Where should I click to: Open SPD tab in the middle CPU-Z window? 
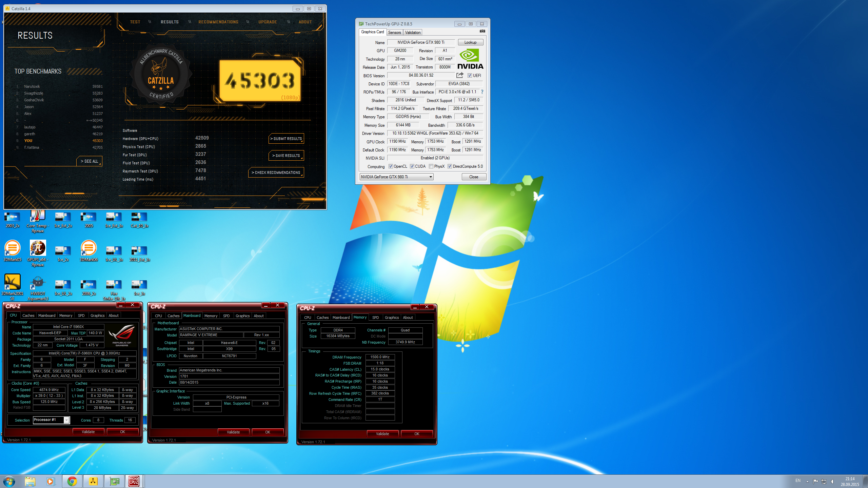tap(226, 316)
